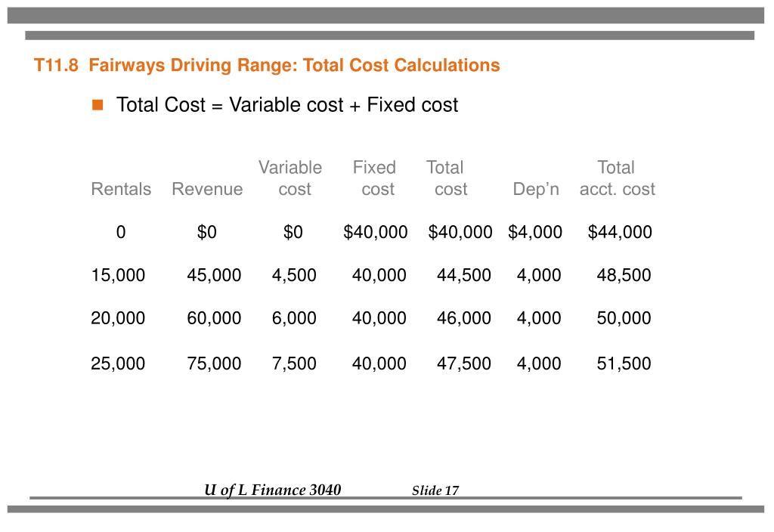
Task: Click the "$0" Revenue cell in the first row
Action: (207, 232)
